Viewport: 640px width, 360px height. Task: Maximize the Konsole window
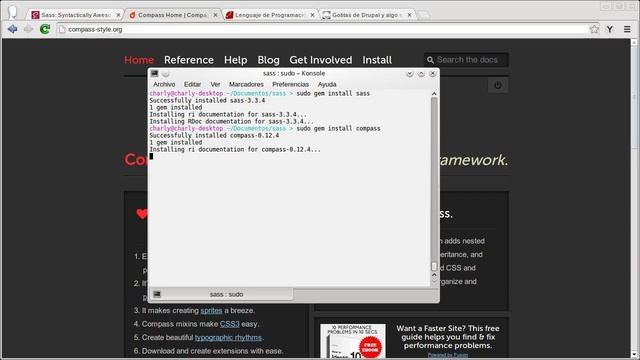[421, 74]
